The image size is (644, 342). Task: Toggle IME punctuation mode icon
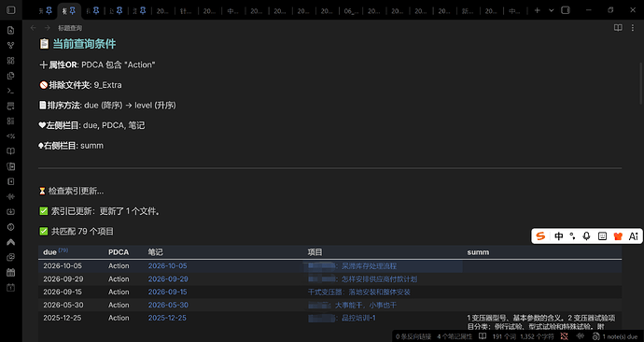click(x=572, y=236)
